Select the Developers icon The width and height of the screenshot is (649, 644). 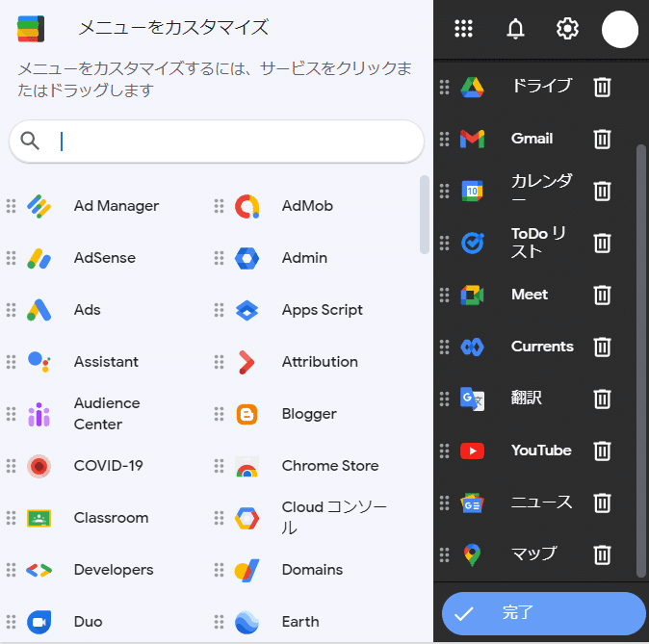39,570
